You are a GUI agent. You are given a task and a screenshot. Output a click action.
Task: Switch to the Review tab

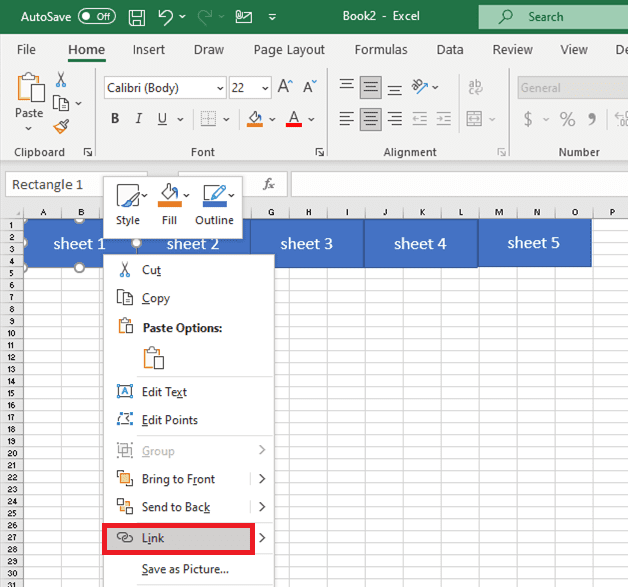click(512, 50)
